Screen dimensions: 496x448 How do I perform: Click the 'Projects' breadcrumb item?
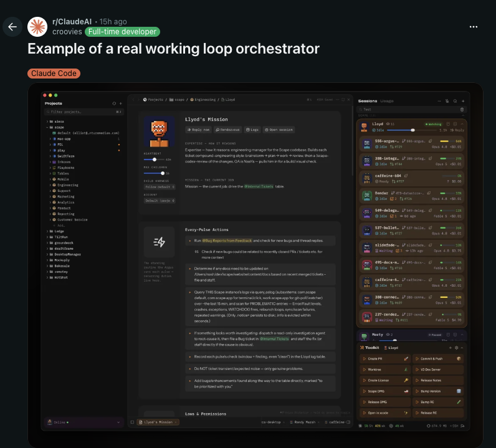coord(153,100)
